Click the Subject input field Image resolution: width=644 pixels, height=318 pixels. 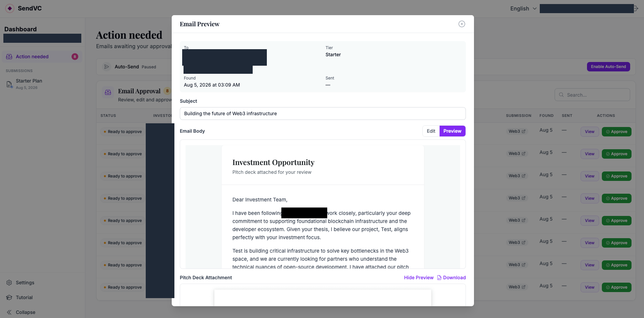click(x=323, y=114)
